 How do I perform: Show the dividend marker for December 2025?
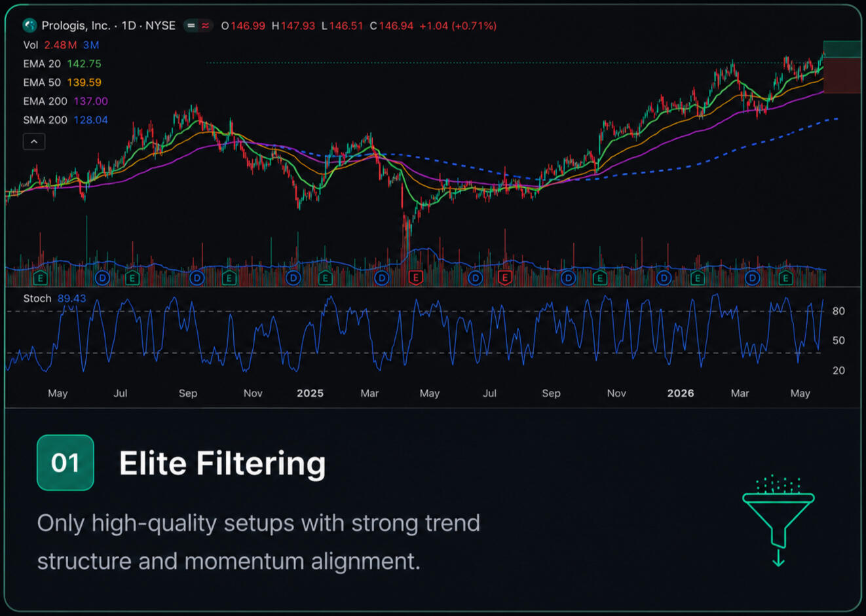[664, 278]
